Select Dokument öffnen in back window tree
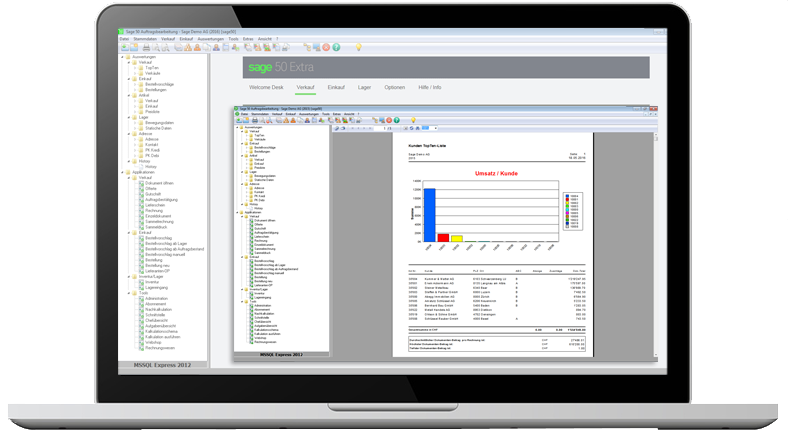 (x=159, y=183)
